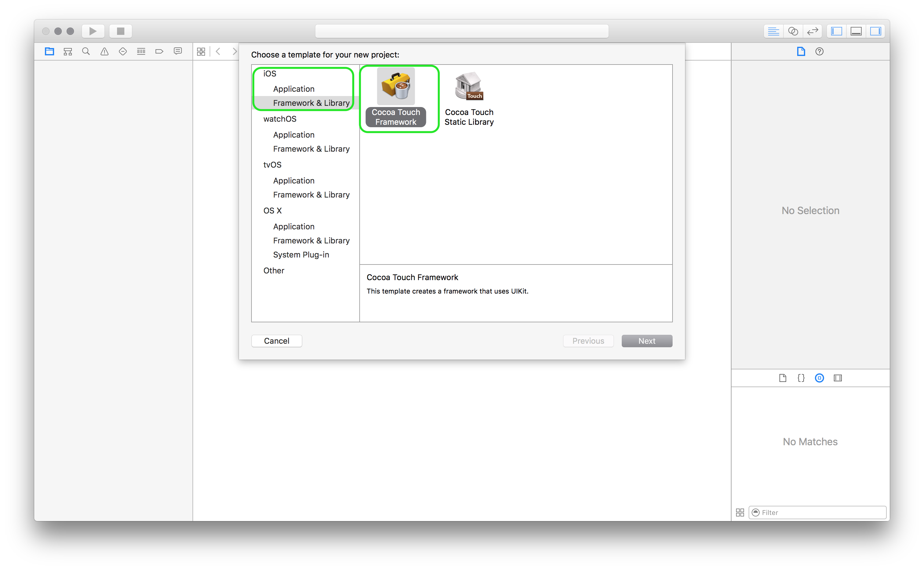This screenshot has width=924, height=570.
Task: Show the Issue navigator warning icon
Action: pyautogui.click(x=104, y=51)
